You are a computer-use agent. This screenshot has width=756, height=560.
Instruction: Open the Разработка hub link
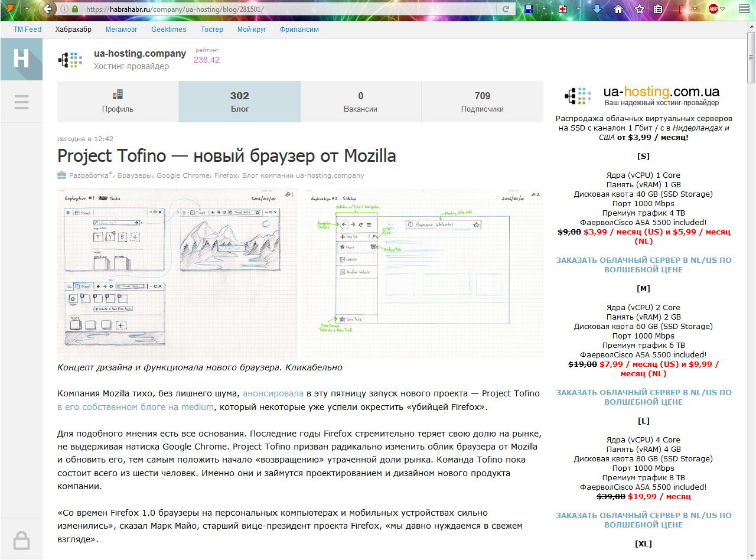(89, 175)
